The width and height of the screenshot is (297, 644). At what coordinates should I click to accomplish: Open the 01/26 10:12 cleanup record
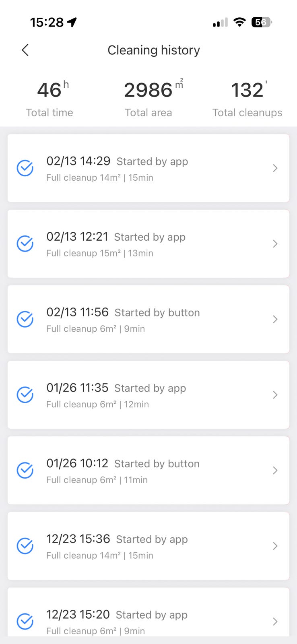(x=148, y=470)
